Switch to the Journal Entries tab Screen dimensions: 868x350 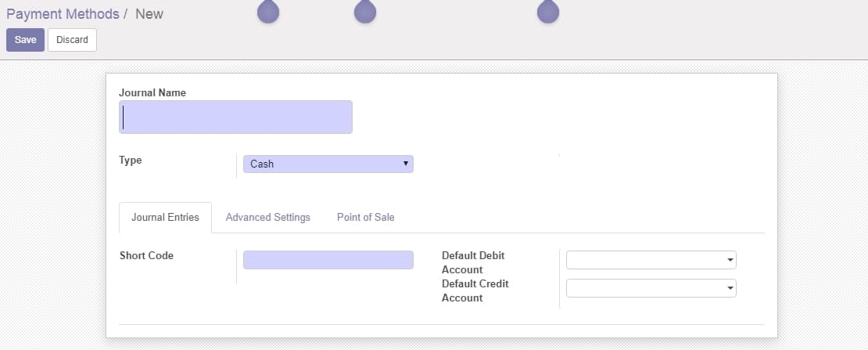click(x=165, y=218)
